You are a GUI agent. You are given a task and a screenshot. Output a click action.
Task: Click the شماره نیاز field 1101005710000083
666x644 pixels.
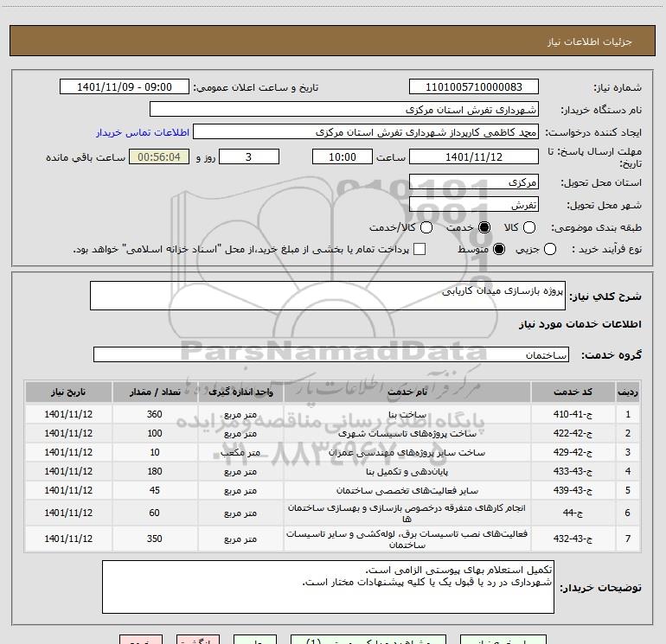click(474, 87)
